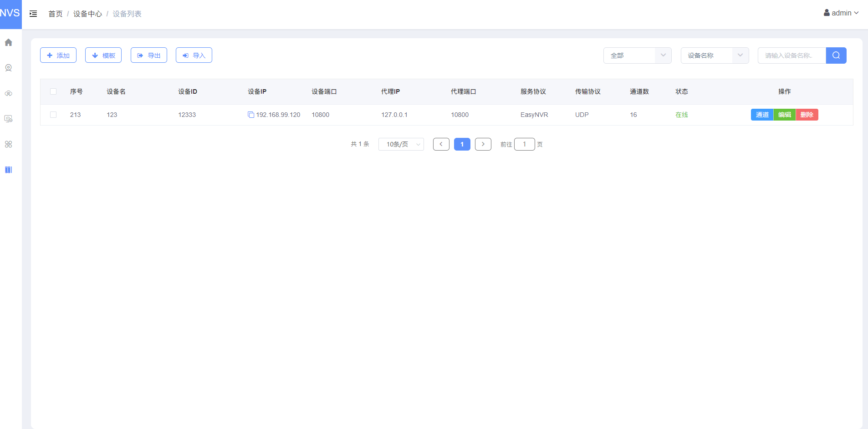
Task: Open the webcam camera sidebar icon
Action: [8, 68]
